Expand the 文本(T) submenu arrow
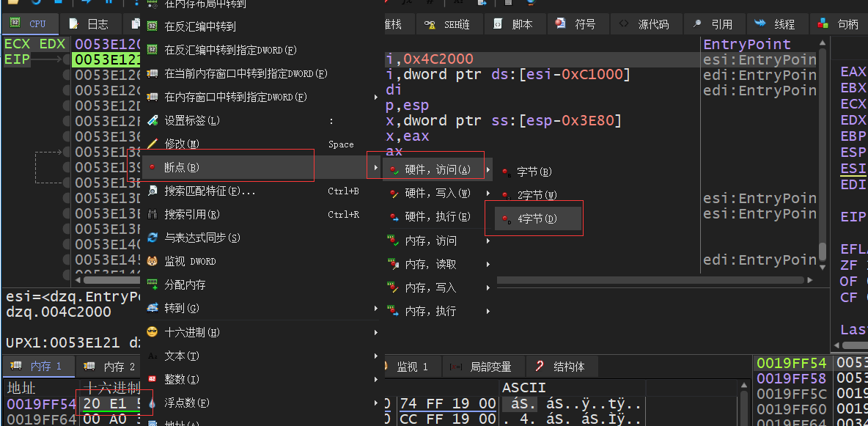The height and width of the screenshot is (426, 868). (x=376, y=356)
